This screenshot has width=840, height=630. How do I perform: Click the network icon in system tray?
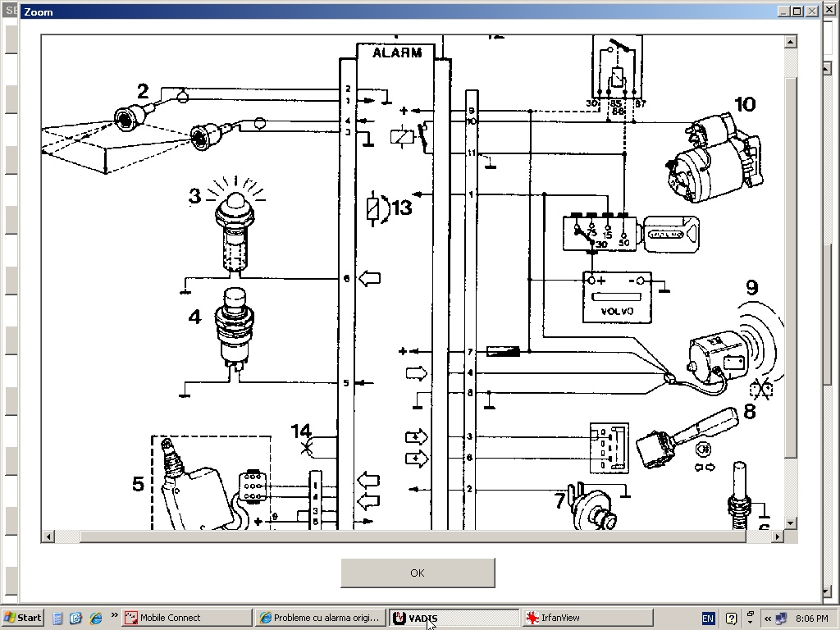781,619
